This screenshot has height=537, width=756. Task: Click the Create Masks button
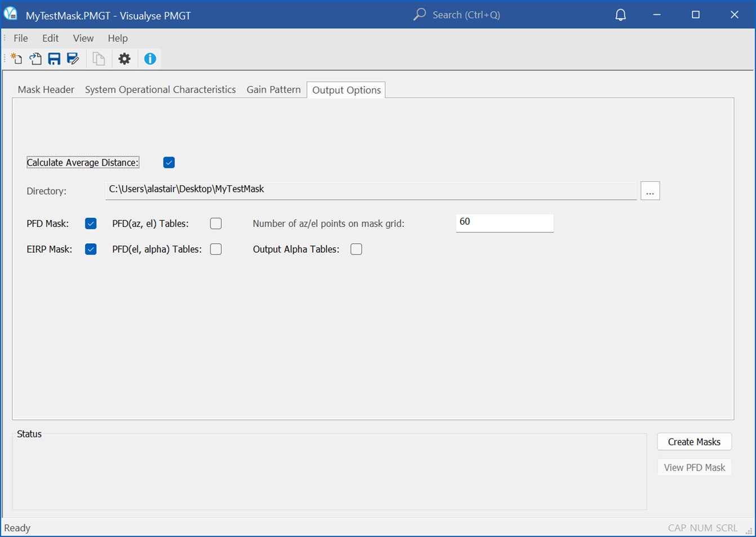(x=694, y=442)
